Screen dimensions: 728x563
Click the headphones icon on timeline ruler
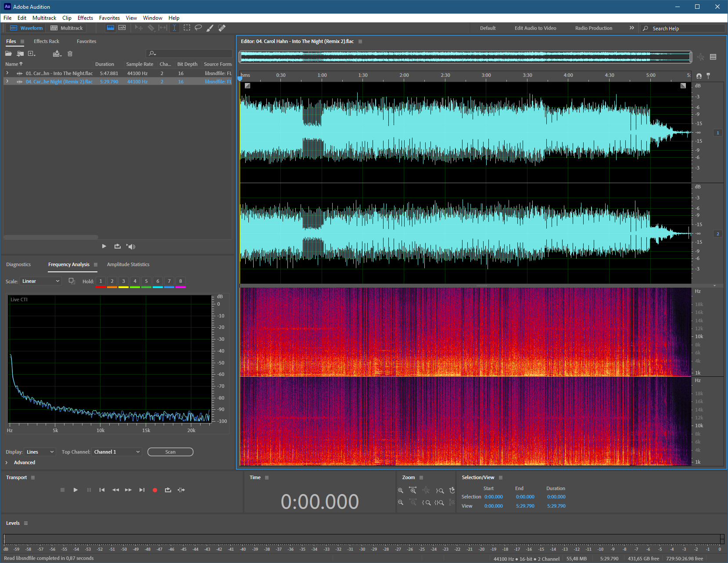(699, 76)
